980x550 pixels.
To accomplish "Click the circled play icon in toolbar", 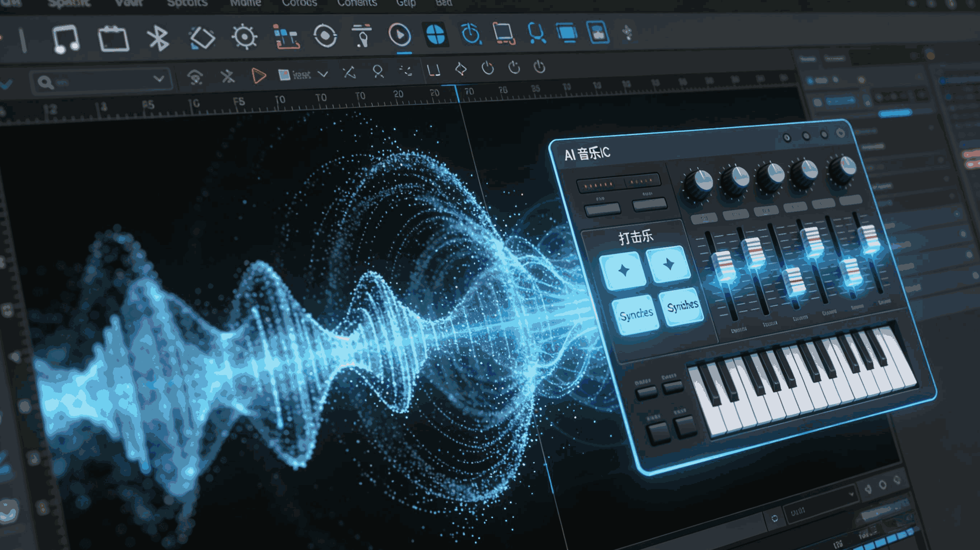I will [399, 35].
